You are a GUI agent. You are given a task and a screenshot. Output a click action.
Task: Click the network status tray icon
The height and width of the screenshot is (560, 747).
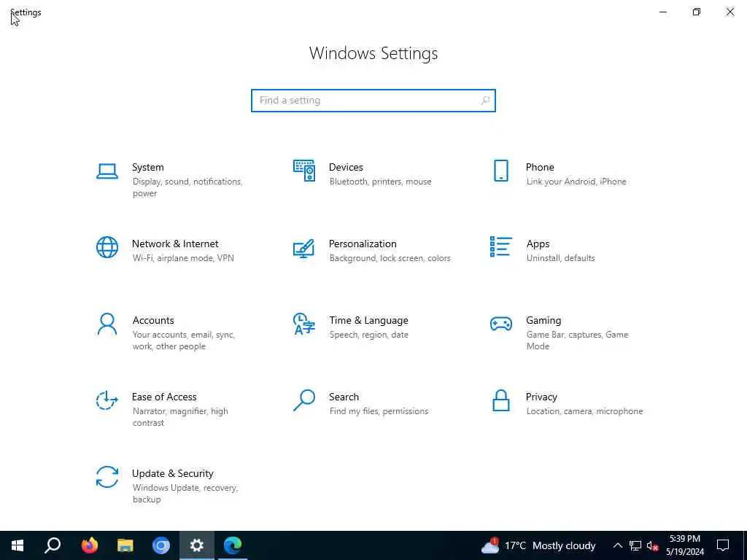635,545
